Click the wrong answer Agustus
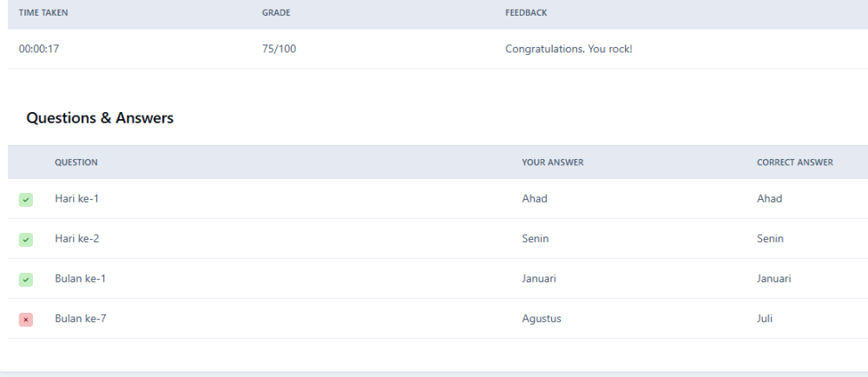The image size is (868, 377). 542,319
